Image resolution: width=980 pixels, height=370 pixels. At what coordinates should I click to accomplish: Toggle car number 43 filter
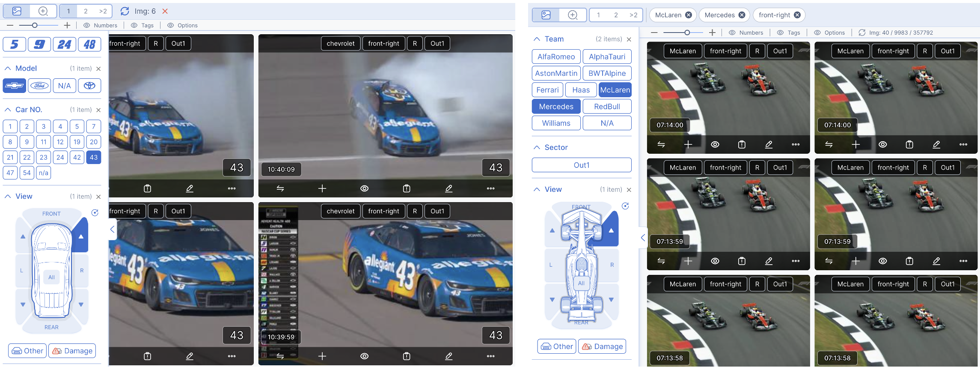94,157
